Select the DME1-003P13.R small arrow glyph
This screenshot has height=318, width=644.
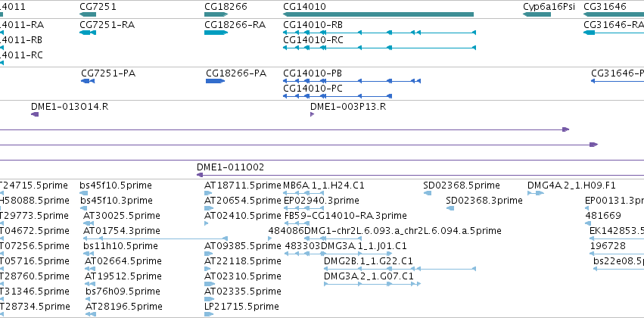tap(312, 114)
